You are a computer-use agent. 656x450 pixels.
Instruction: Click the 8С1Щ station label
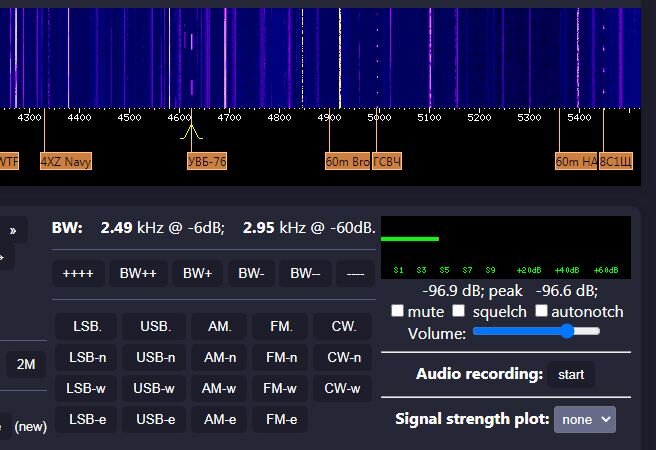coord(615,161)
